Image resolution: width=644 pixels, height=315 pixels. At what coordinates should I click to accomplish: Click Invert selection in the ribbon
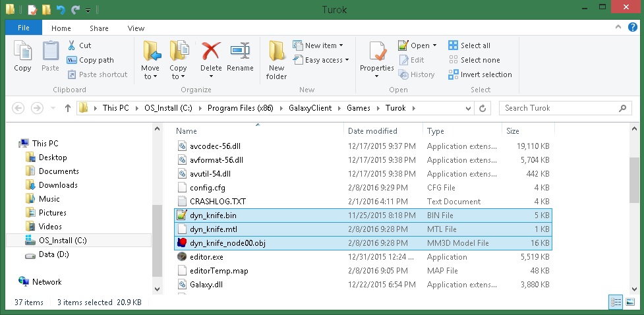coord(480,74)
